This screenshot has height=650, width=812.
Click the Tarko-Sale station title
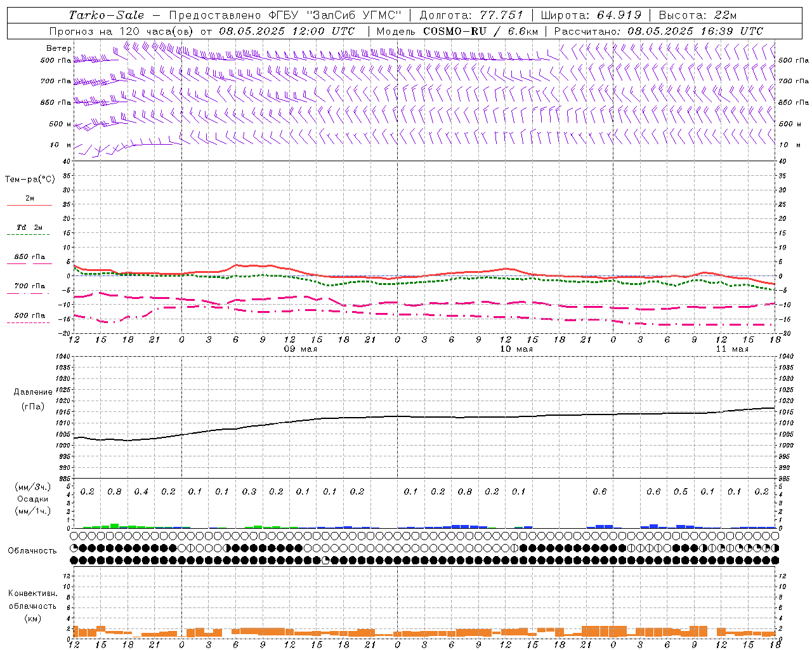click(x=106, y=15)
